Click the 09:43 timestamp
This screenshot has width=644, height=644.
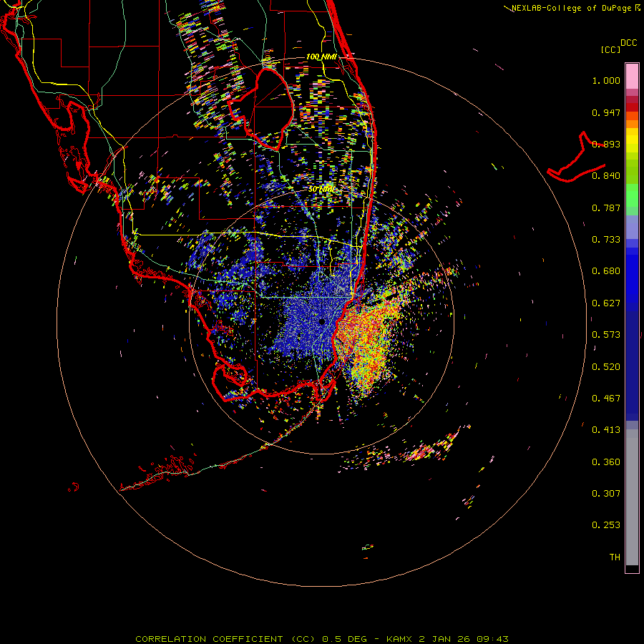tap(492, 639)
